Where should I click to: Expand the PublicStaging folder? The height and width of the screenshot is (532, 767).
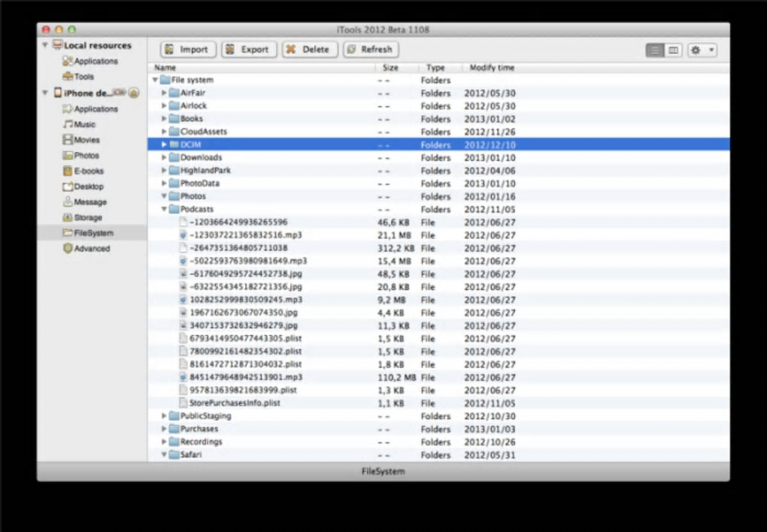click(x=164, y=416)
